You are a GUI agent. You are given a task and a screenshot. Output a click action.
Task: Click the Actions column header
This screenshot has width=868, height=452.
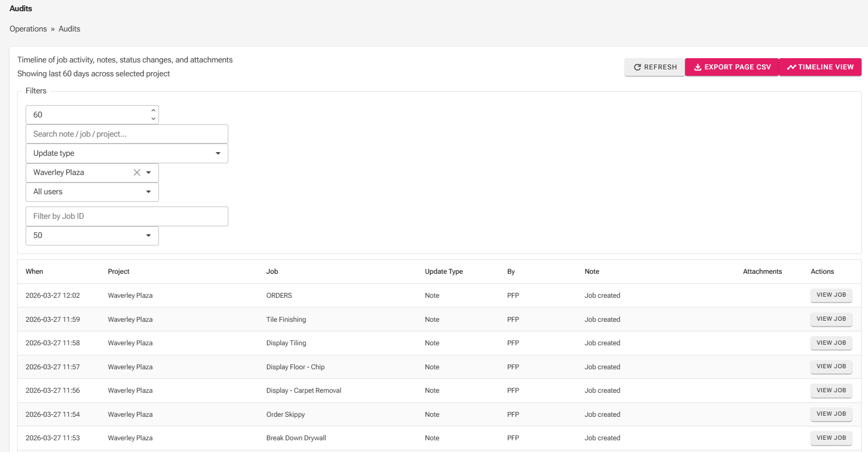[822, 272]
